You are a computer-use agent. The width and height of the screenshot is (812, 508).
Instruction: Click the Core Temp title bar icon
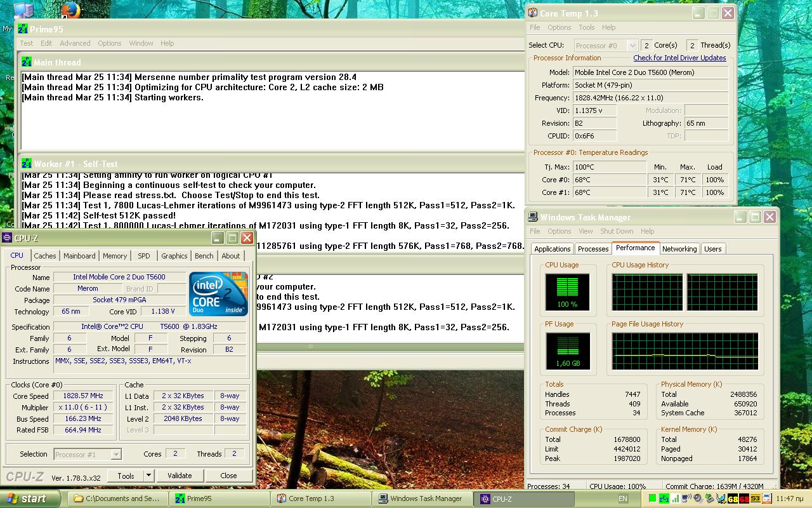[x=532, y=13]
